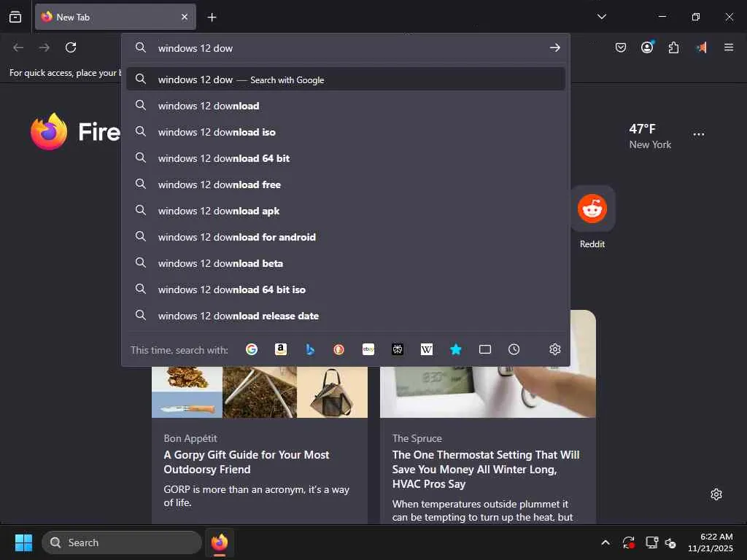Close the New Tab tab

pos(185,17)
